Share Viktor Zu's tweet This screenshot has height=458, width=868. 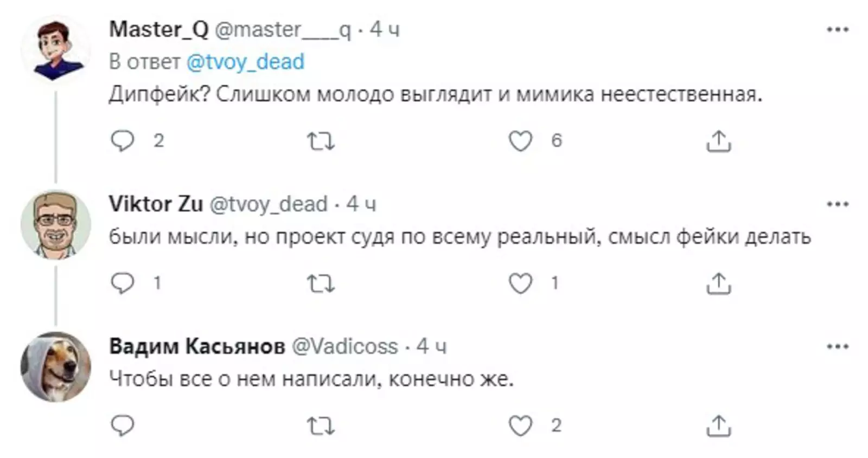point(719,283)
